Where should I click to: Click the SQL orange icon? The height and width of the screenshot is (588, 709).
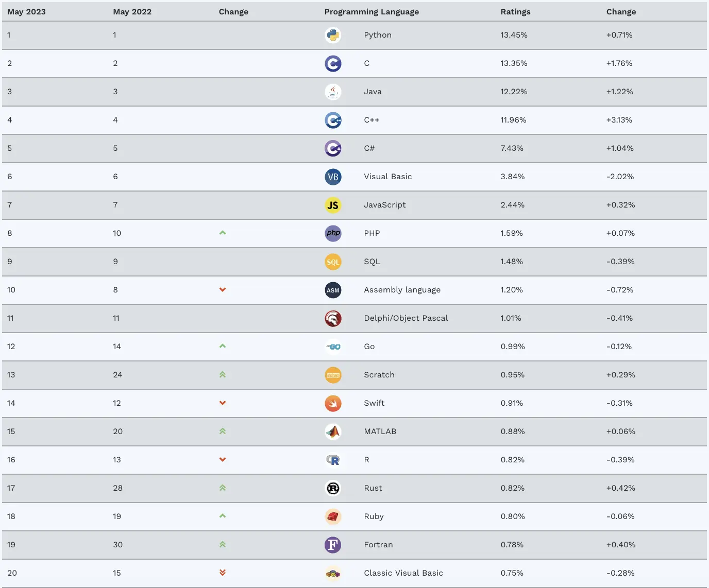(x=333, y=262)
